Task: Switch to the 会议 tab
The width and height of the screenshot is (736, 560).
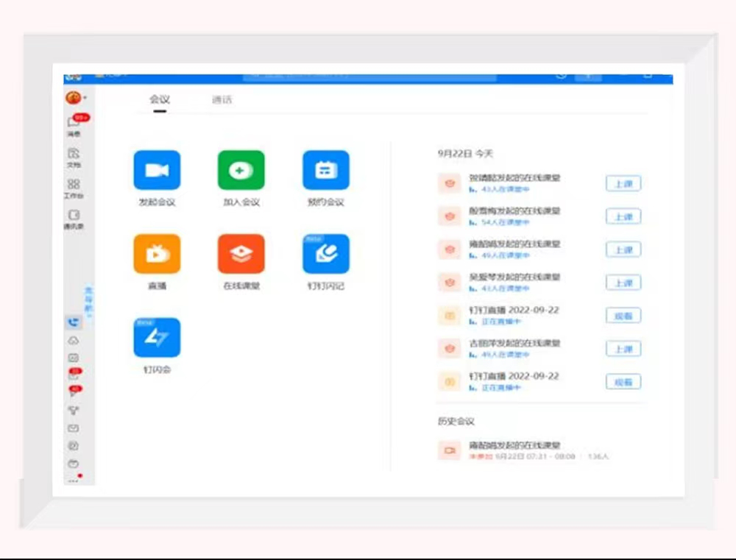Action: [160, 99]
